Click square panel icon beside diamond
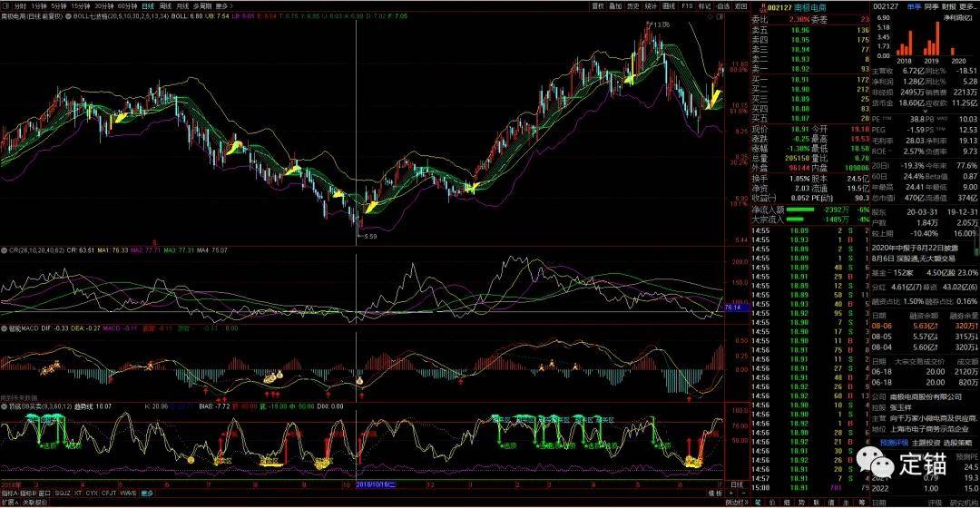Image resolution: width=980 pixels, height=508 pixels. (x=720, y=17)
